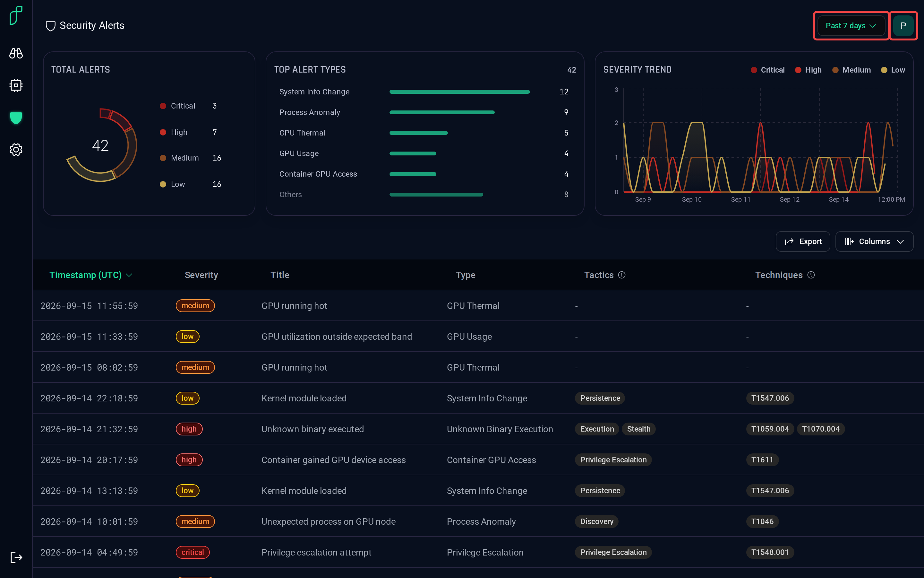Open the binoculars overview page
924x578 pixels.
(16, 53)
